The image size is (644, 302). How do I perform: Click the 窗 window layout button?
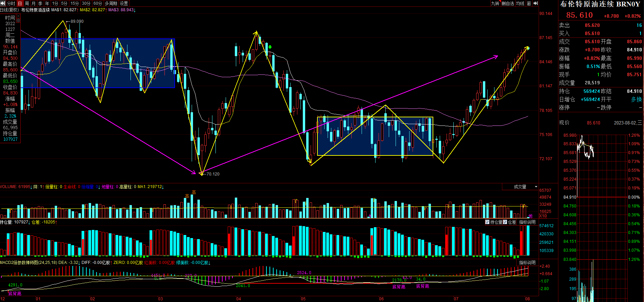tap(529, 3)
